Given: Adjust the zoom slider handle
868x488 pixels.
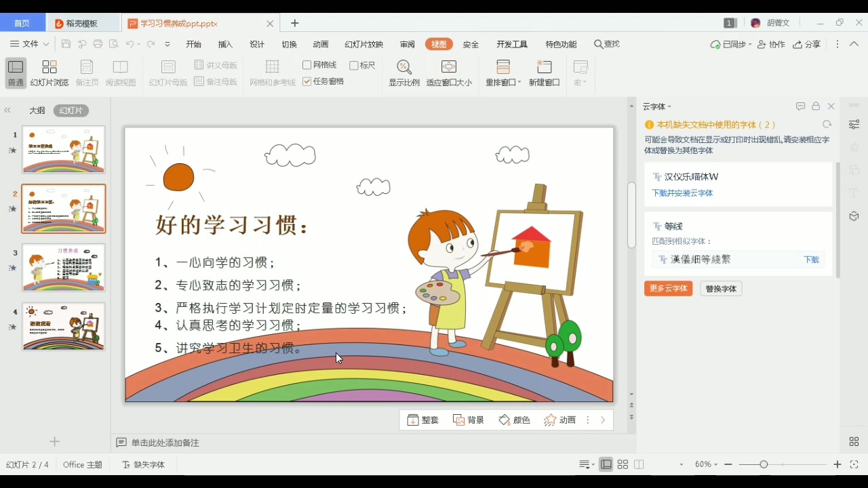Looking at the screenshot, I should coord(764,464).
